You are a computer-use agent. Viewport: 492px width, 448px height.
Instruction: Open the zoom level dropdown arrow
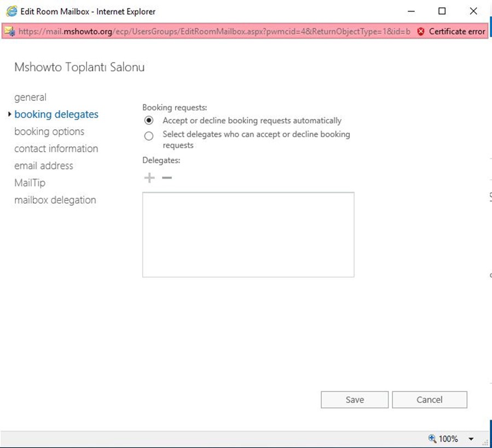pyautogui.click(x=471, y=439)
